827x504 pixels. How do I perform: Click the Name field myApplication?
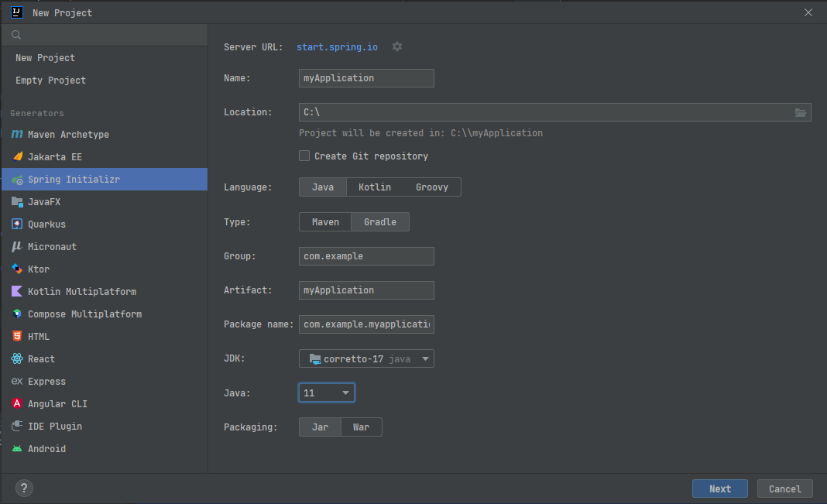coord(366,78)
